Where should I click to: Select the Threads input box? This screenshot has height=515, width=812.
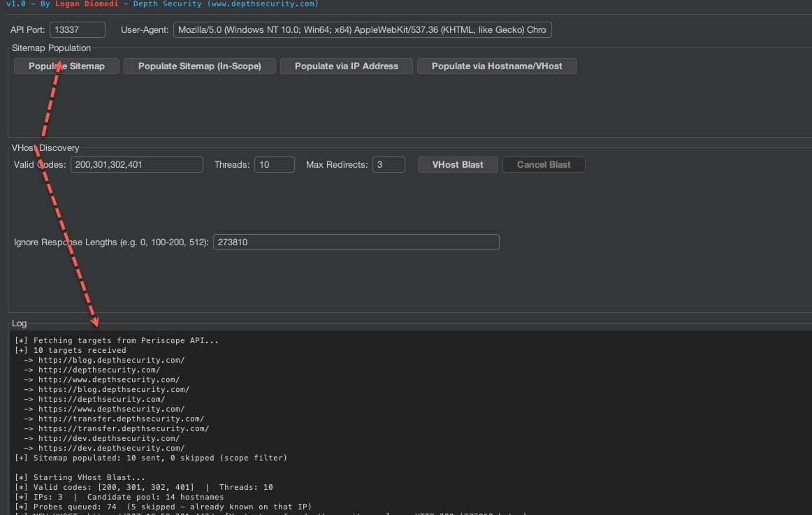[275, 165]
